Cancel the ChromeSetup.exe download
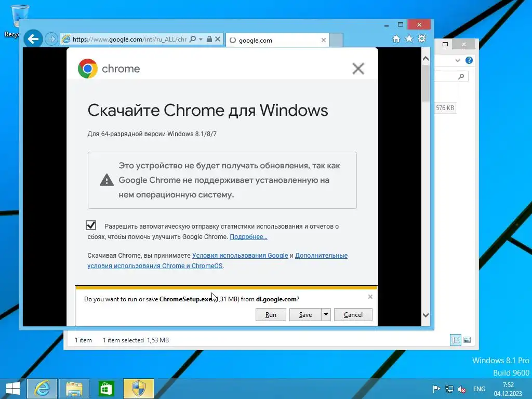This screenshot has width=532, height=399. (x=353, y=314)
